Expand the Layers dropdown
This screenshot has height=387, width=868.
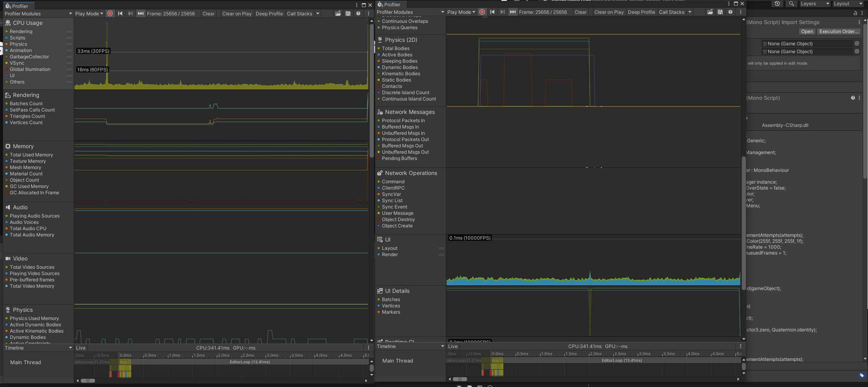[814, 4]
